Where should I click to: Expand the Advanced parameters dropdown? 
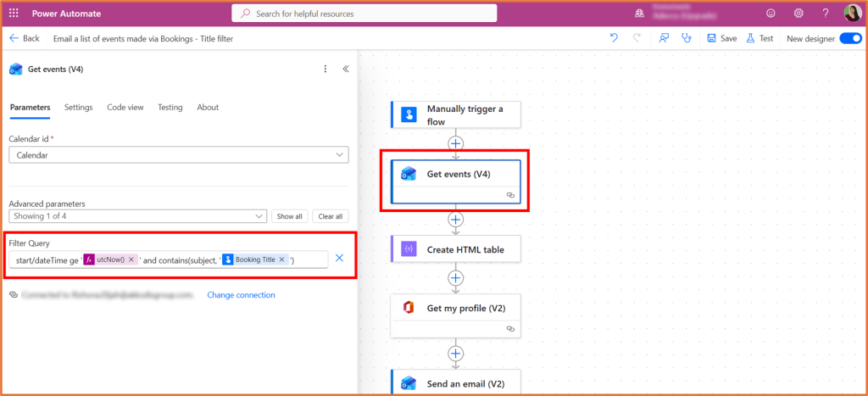[x=138, y=216]
